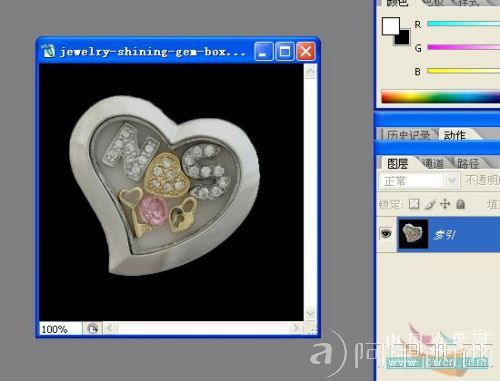Click the lock image pixels brush icon

430,204
